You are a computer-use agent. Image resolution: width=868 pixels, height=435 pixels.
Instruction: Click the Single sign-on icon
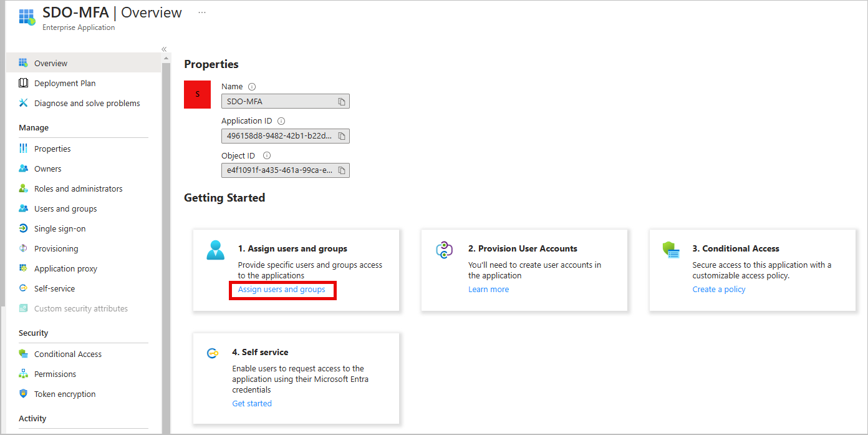(23, 228)
